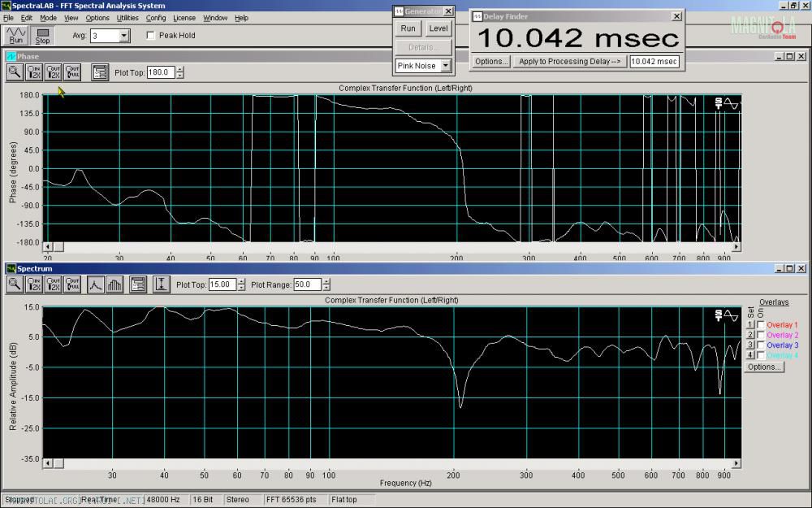Click Set button 2 for Overlay 2
The width and height of the screenshot is (812, 508).
(749, 335)
